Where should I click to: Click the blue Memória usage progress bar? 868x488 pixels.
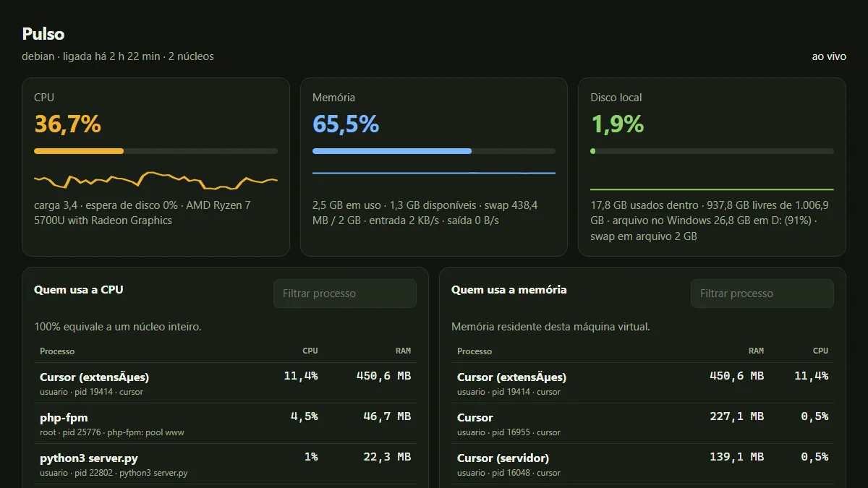[x=434, y=151]
